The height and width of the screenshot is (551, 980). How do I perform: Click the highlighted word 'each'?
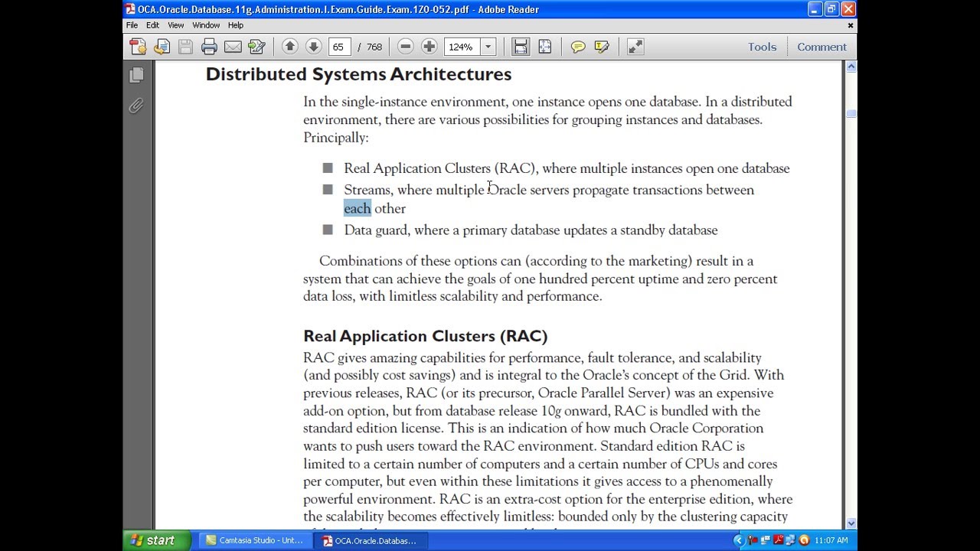pyautogui.click(x=358, y=208)
